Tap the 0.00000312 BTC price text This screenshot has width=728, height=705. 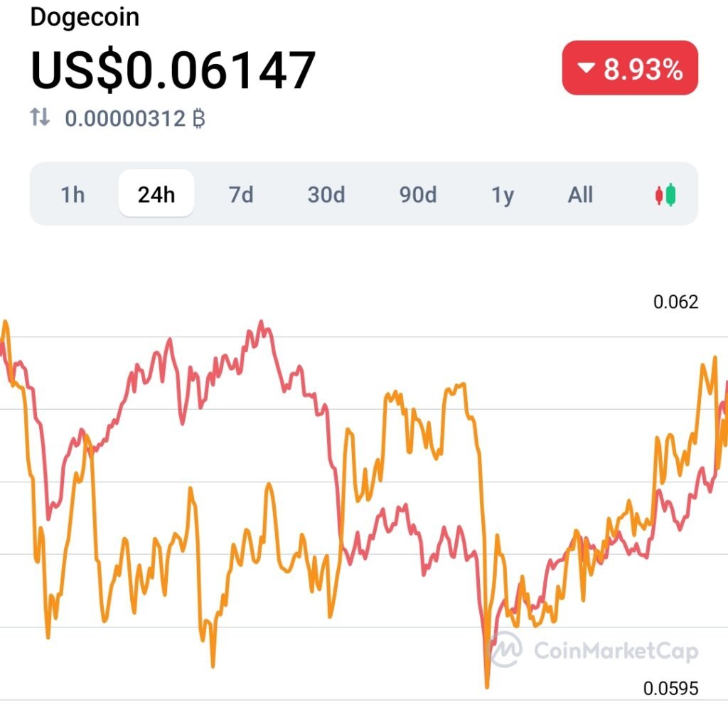[x=134, y=118]
